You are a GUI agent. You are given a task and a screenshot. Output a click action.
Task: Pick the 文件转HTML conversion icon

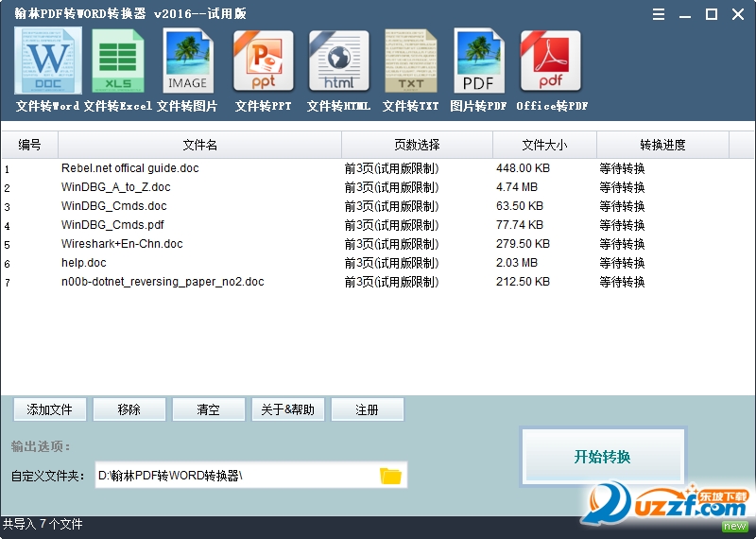(x=339, y=61)
